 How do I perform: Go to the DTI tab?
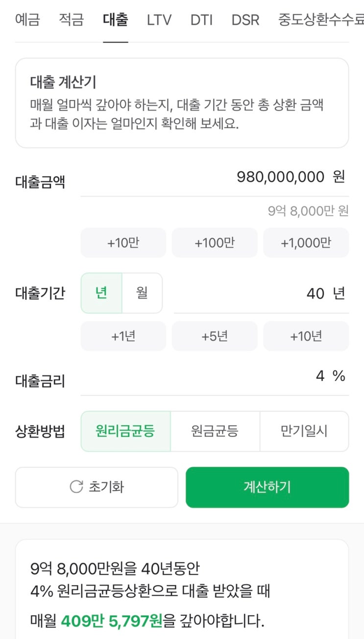[x=201, y=20]
